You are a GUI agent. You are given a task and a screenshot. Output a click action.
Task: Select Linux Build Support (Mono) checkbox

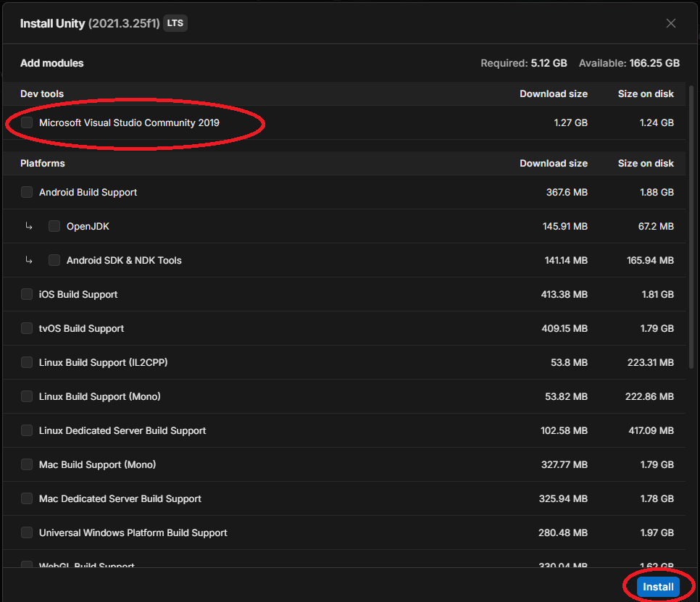(x=27, y=396)
